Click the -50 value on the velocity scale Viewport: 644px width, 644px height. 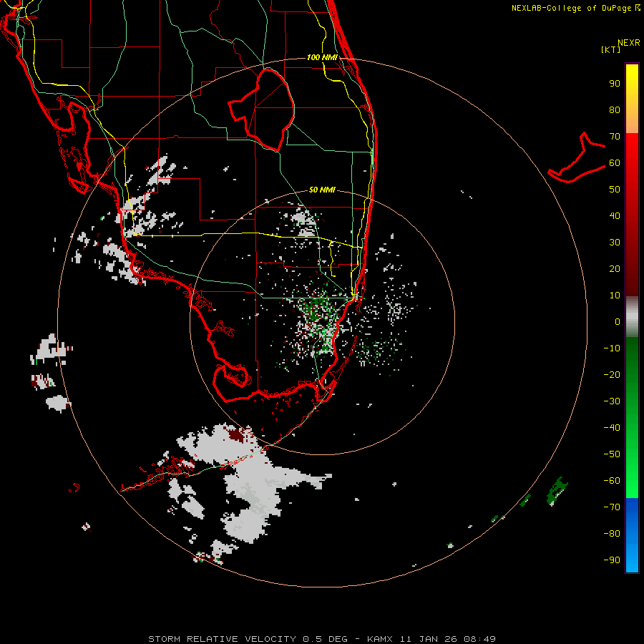[612, 454]
